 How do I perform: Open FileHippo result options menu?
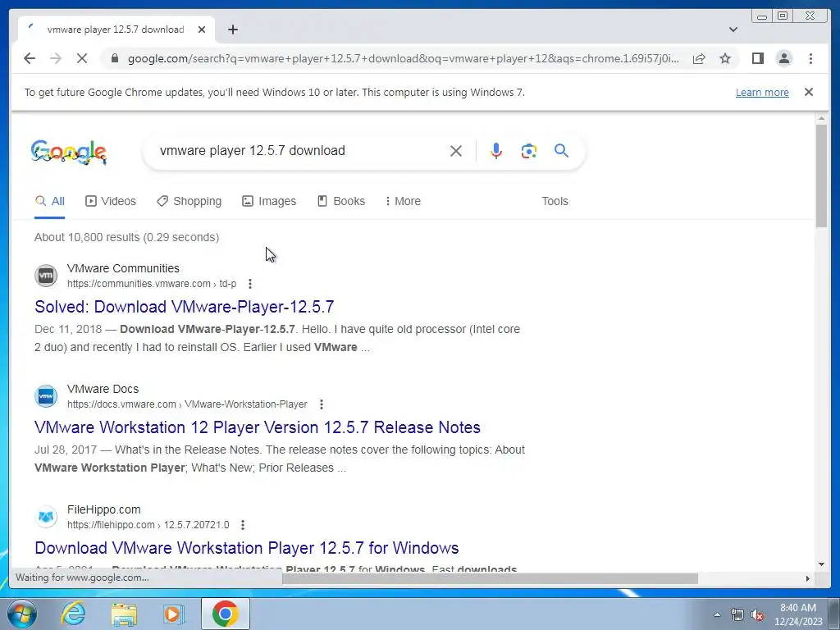coord(242,525)
